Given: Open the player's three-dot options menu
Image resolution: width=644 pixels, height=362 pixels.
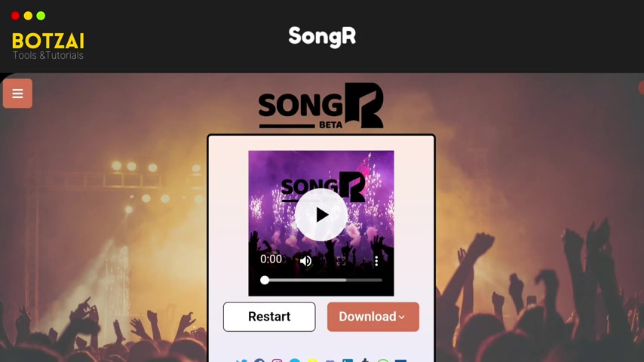Looking at the screenshot, I should 376,261.
